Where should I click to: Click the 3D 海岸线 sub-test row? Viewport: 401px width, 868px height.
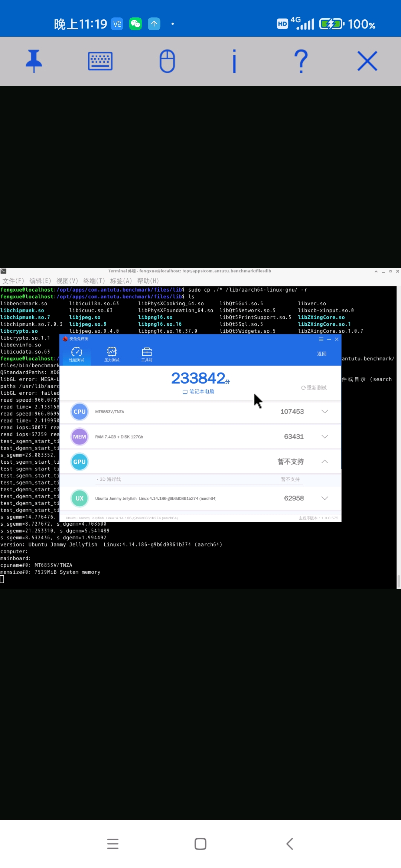click(x=200, y=479)
